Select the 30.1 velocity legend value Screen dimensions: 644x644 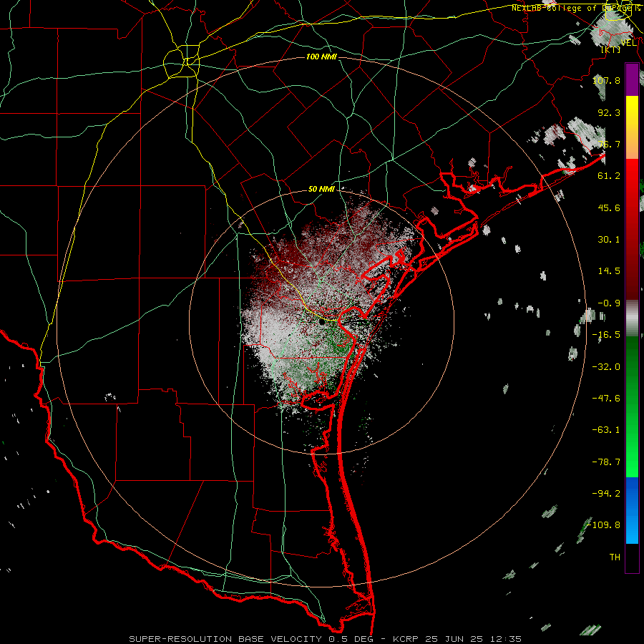pos(609,240)
